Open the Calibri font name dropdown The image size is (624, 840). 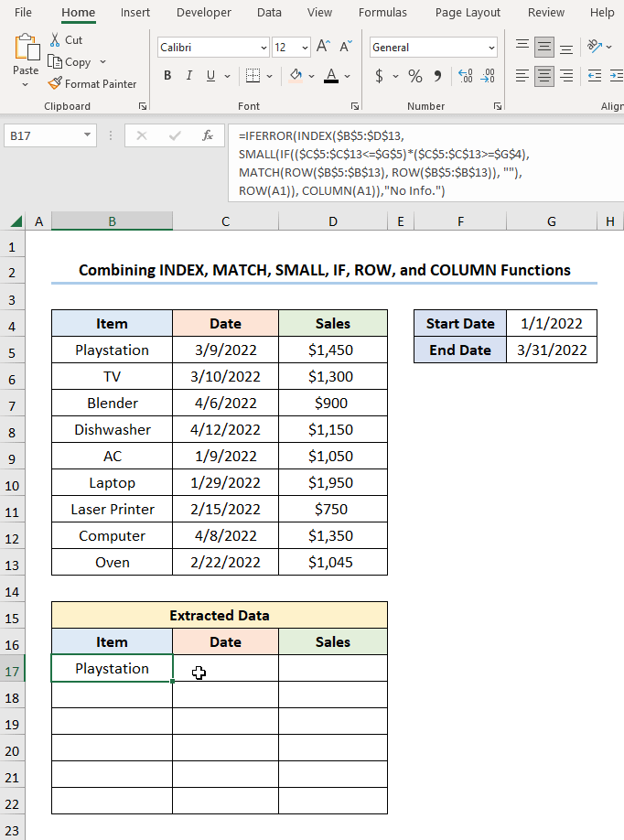[264, 48]
